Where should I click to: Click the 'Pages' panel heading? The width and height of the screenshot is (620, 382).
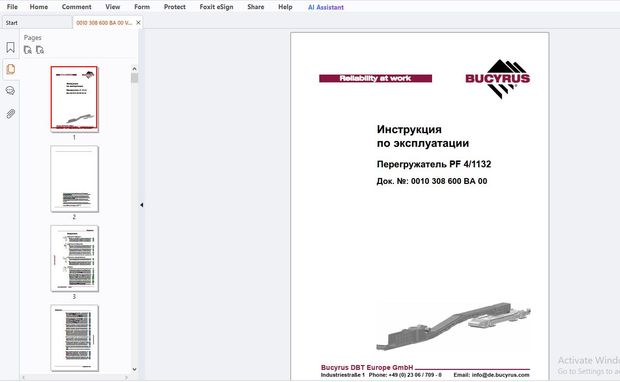[x=32, y=38]
